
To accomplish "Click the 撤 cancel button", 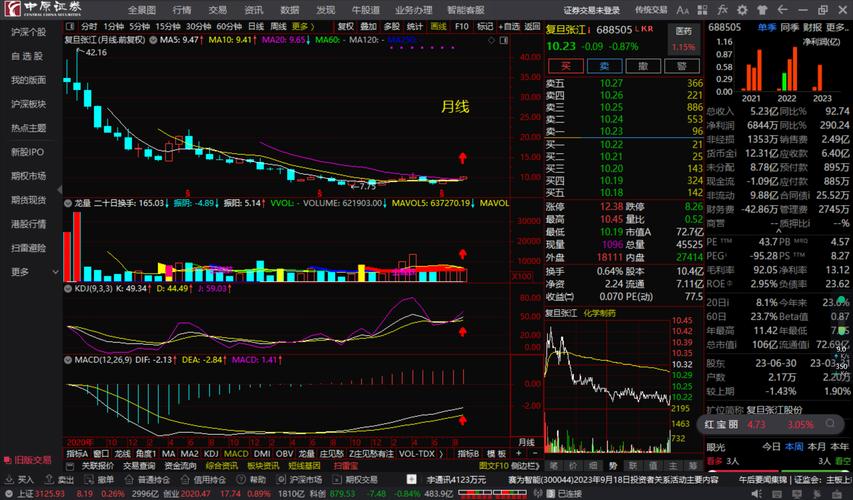I will click(x=643, y=66).
